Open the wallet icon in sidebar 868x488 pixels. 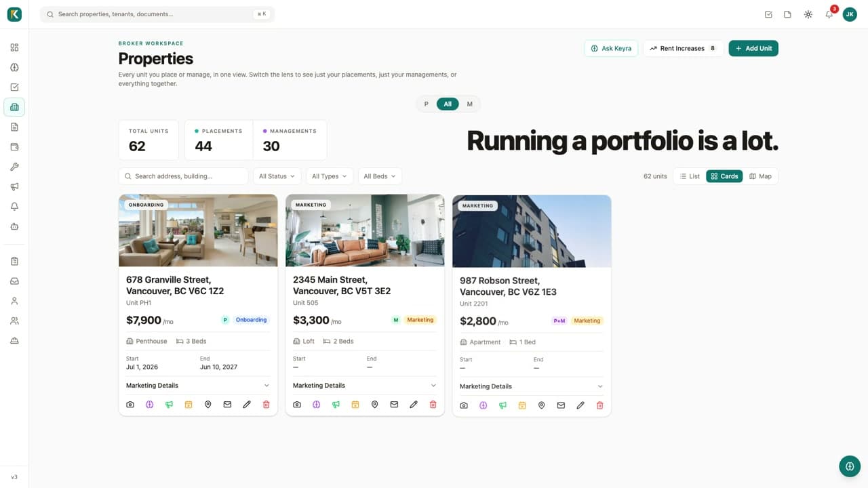click(x=14, y=146)
